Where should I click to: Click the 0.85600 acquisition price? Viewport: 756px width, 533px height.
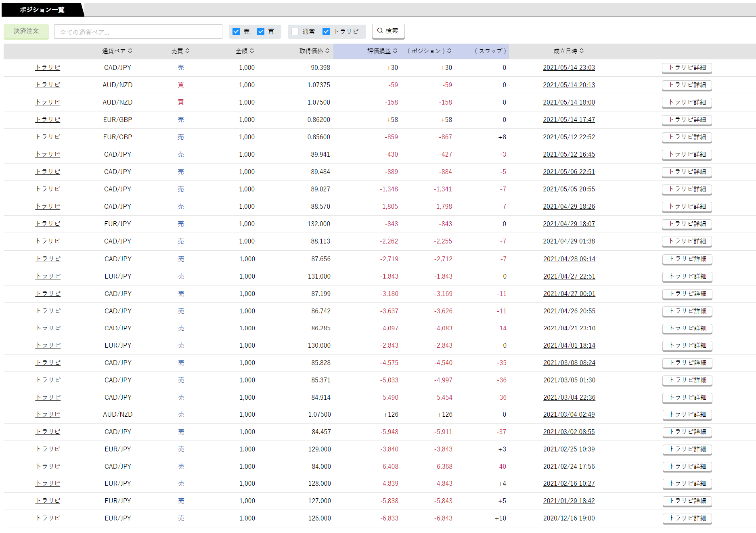(x=318, y=137)
